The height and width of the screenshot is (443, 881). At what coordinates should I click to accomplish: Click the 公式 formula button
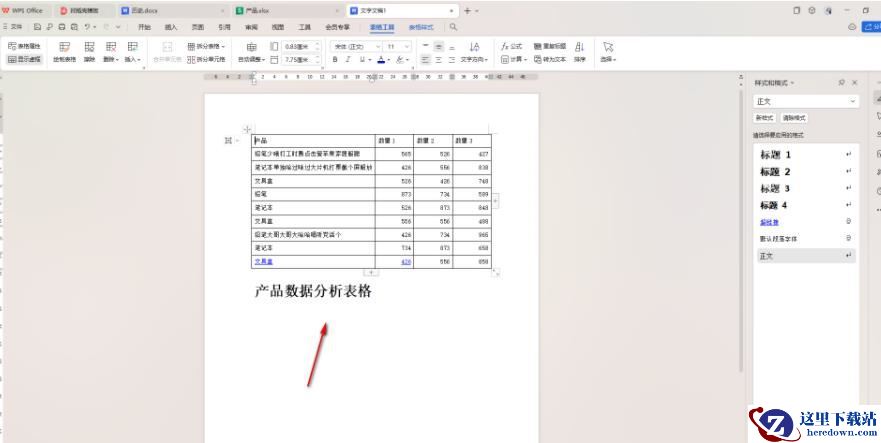coord(511,46)
